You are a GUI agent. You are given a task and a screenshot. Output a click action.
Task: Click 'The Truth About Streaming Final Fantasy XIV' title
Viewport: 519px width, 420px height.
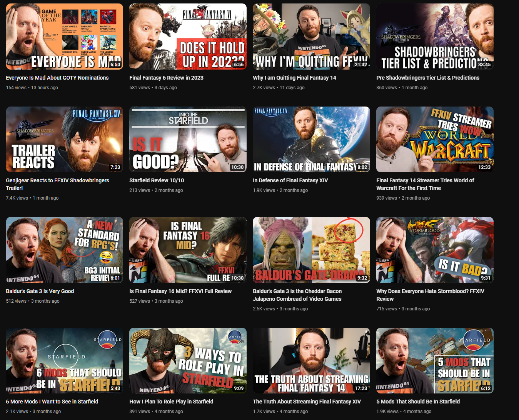[x=307, y=402]
